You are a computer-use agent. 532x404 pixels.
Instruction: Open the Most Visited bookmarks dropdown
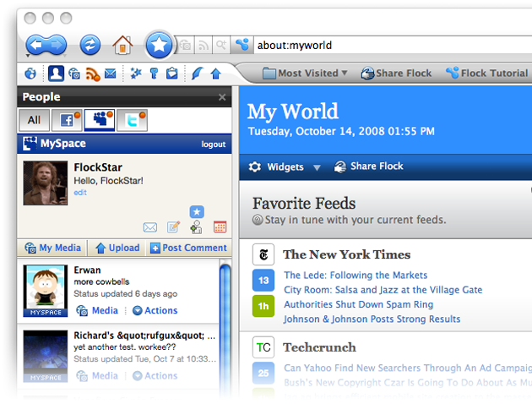(x=305, y=73)
